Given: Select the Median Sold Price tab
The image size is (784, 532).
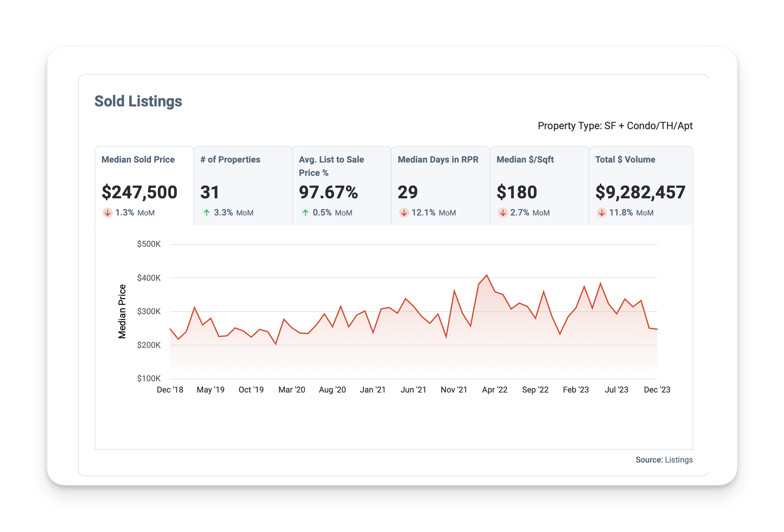Looking at the screenshot, I should pyautogui.click(x=144, y=186).
